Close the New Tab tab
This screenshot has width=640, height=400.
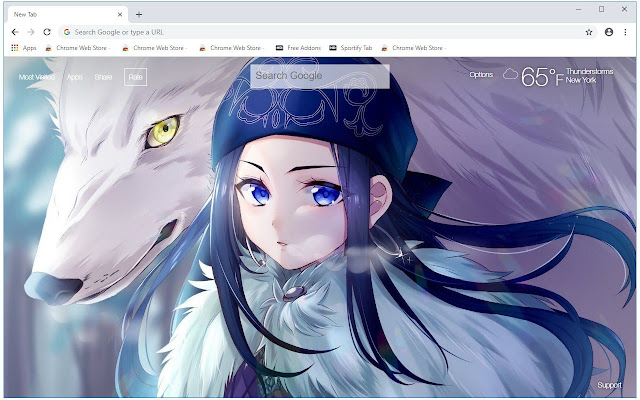click(120, 14)
